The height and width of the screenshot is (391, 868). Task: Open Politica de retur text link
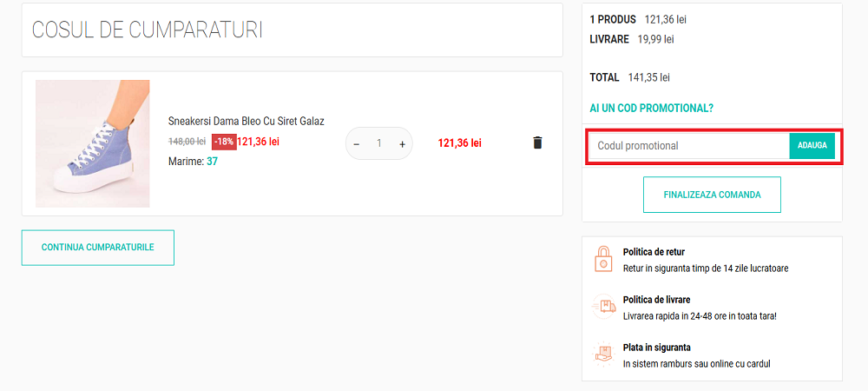tap(654, 252)
